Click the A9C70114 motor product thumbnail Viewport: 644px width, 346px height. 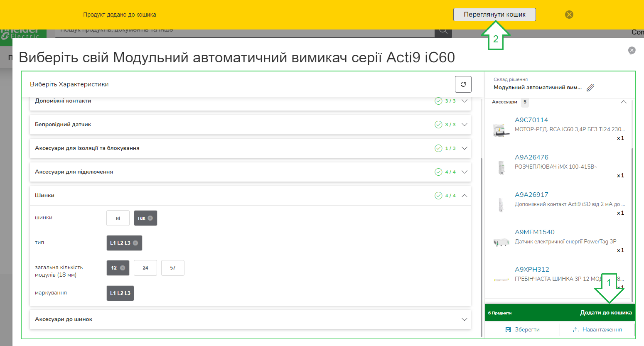[x=501, y=130]
